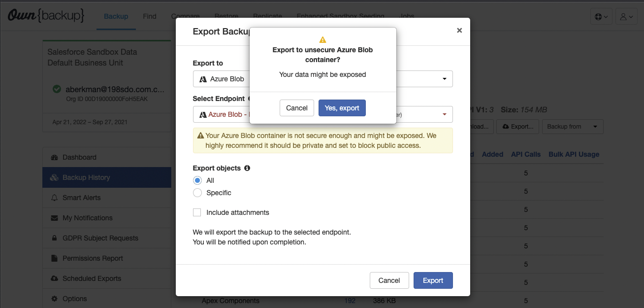
Task: Click the Permissions Report document icon
Action: [54, 258]
